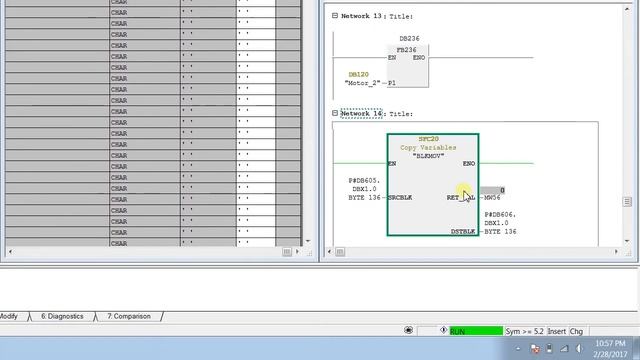Click the RET_VAL monitored value 0
The height and width of the screenshot is (360, 640).
tap(492, 190)
